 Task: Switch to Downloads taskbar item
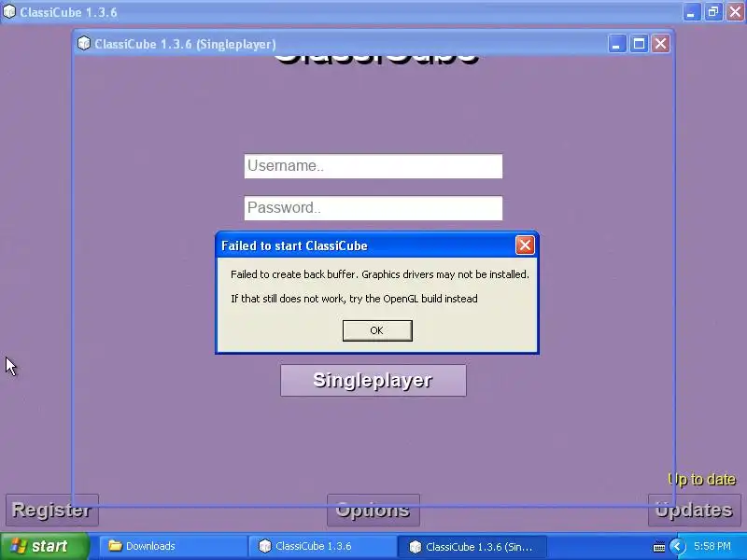point(173,546)
